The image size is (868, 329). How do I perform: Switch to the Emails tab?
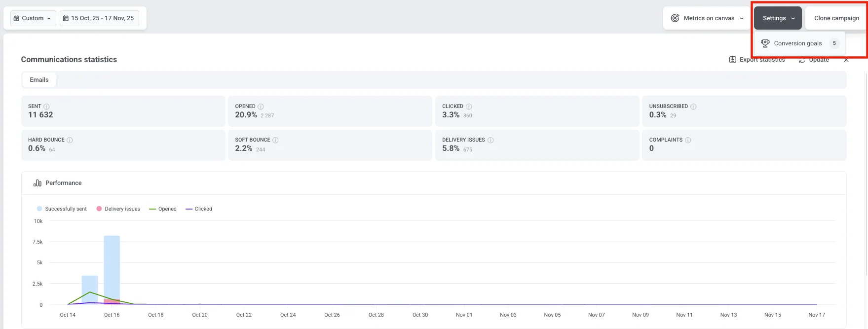coord(39,80)
